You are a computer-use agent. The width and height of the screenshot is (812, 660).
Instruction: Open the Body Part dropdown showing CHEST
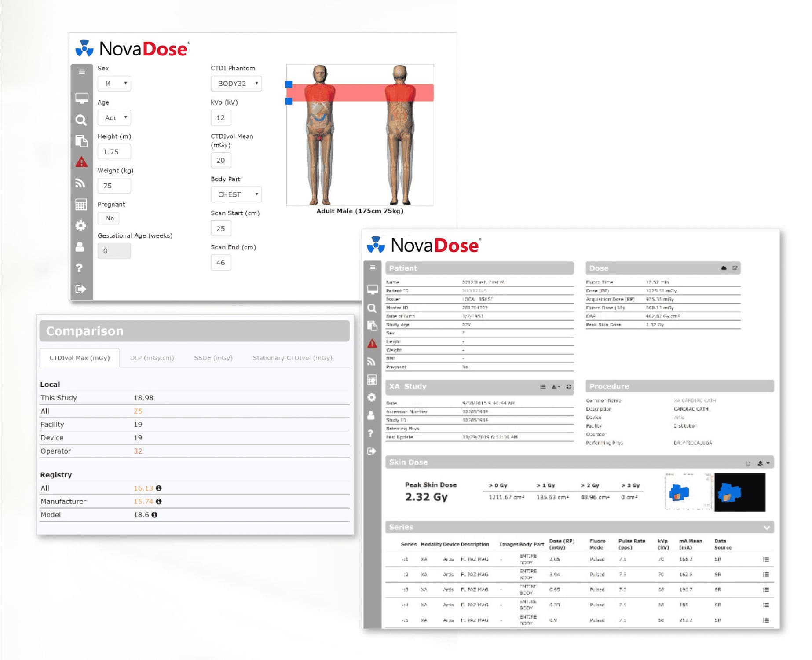click(236, 194)
